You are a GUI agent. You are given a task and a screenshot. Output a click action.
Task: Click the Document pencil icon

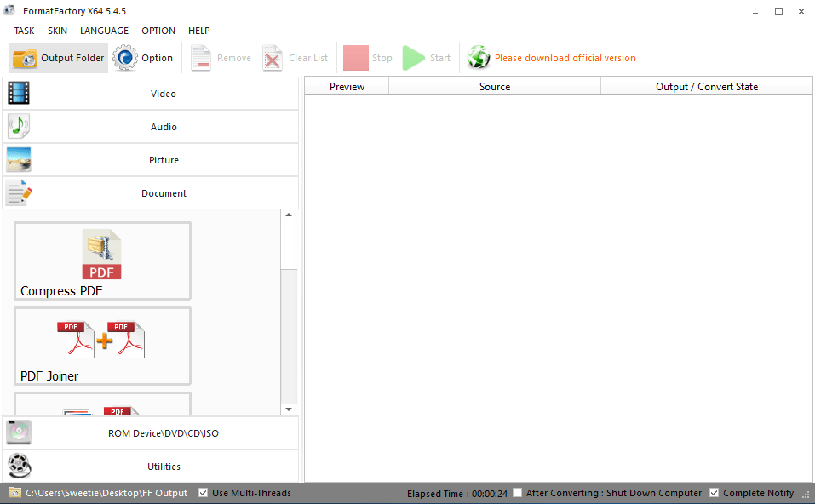pyautogui.click(x=19, y=193)
